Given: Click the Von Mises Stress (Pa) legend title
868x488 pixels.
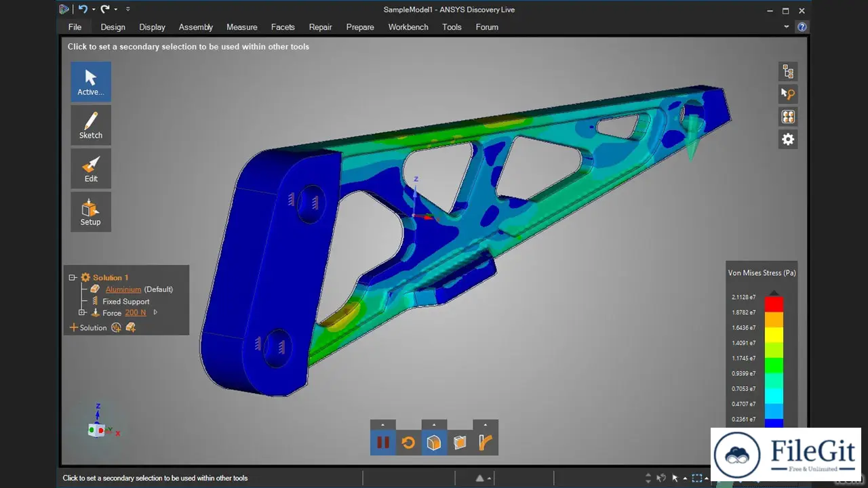Looking at the screenshot, I should (x=762, y=273).
